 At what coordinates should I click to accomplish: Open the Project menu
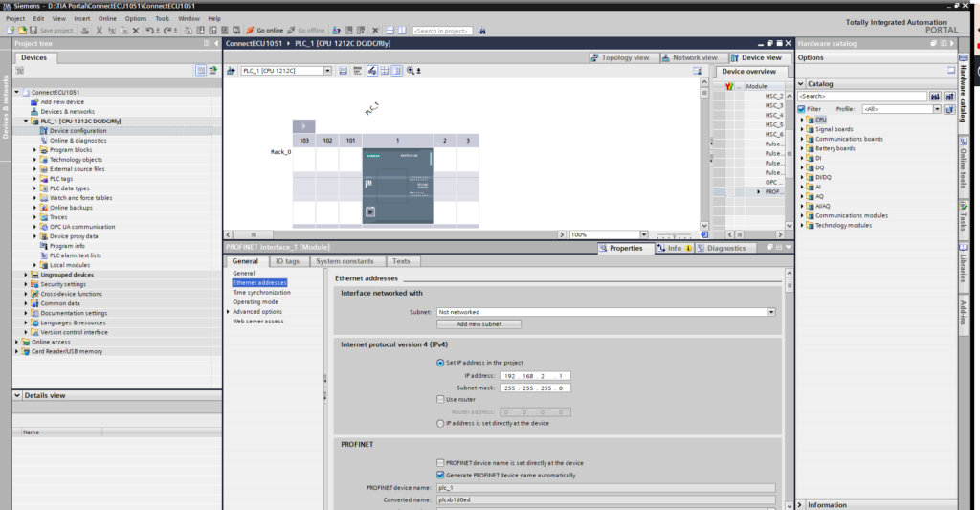click(15, 19)
